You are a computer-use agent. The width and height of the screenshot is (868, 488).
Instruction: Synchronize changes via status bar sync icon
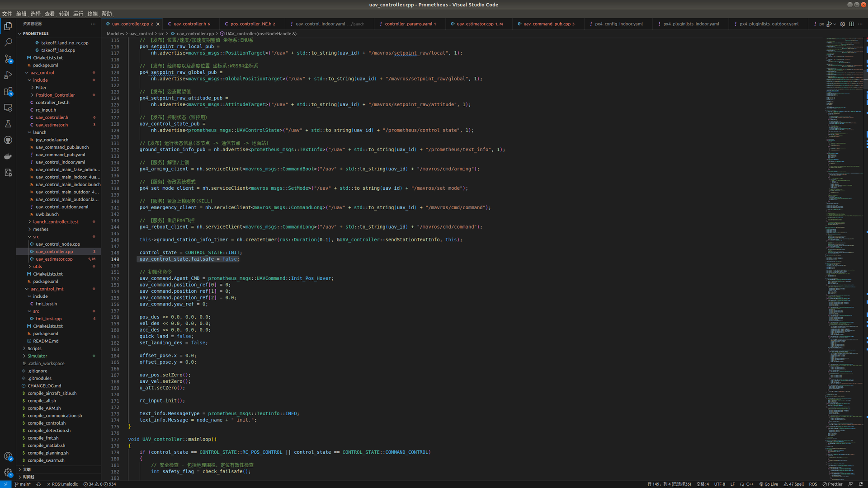(x=39, y=484)
